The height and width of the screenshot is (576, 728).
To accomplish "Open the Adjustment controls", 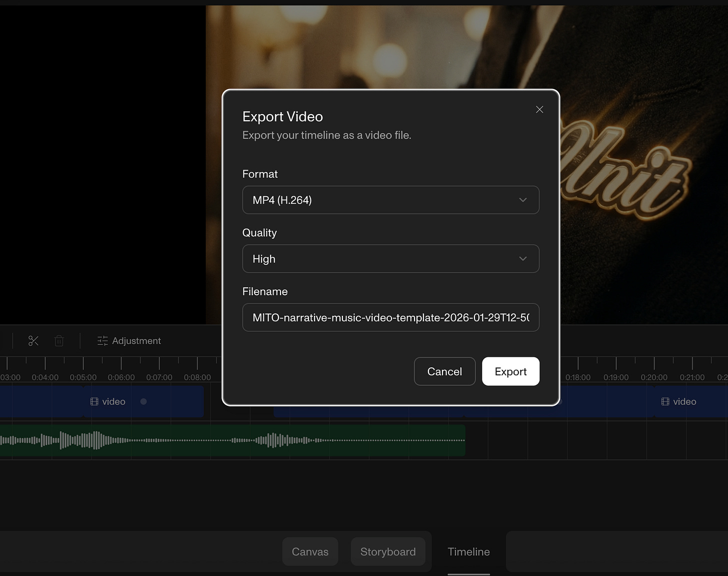I will point(129,341).
